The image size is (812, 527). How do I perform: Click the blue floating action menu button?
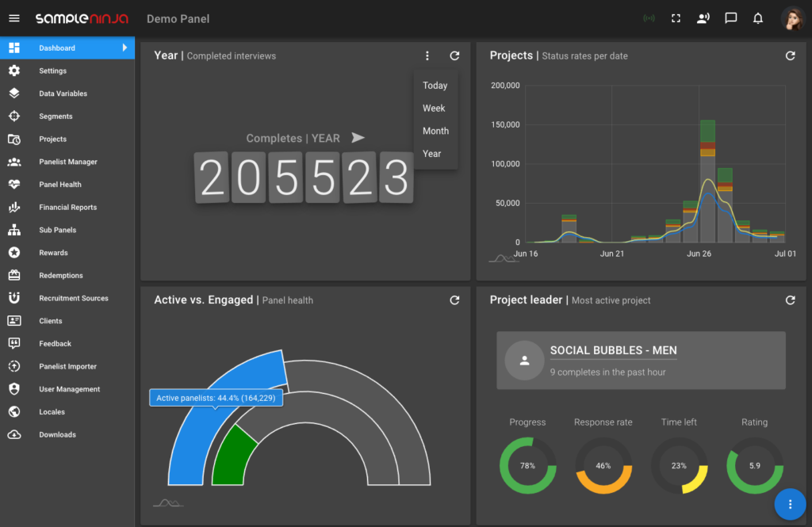click(790, 503)
